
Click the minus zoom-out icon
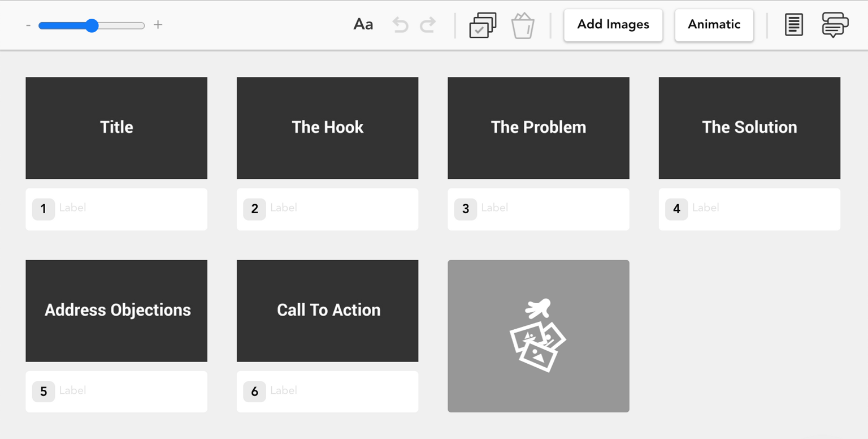tap(28, 25)
